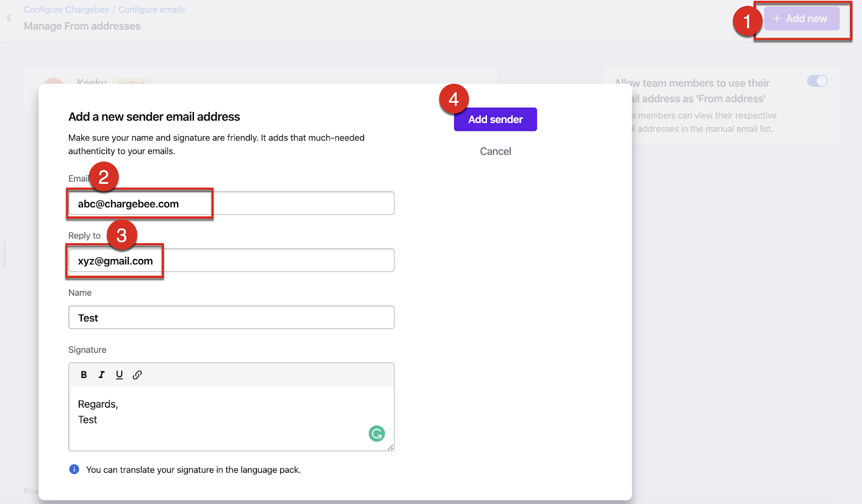
Task: Cancel adding the new sender
Action: click(495, 152)
